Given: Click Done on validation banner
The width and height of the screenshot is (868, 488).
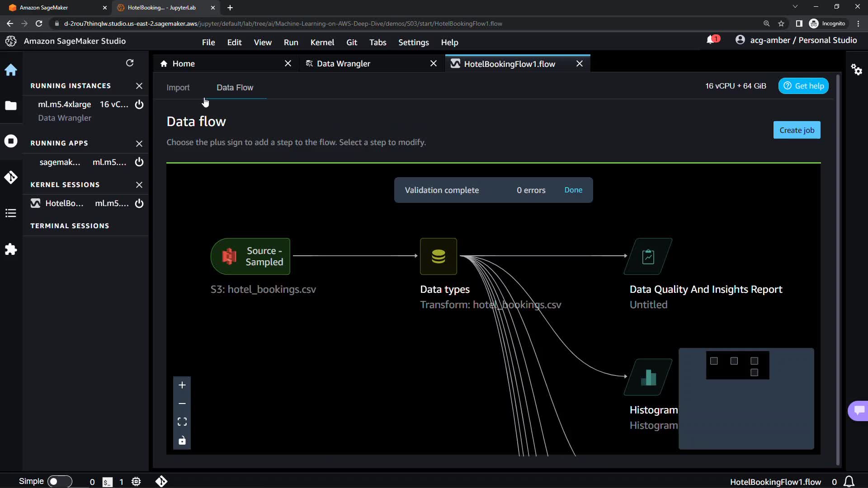Looking at the screenshot, I should 573,190.
